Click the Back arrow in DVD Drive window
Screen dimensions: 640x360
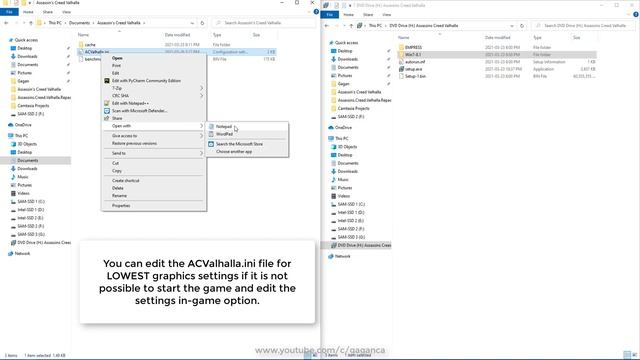coord(327,26)
